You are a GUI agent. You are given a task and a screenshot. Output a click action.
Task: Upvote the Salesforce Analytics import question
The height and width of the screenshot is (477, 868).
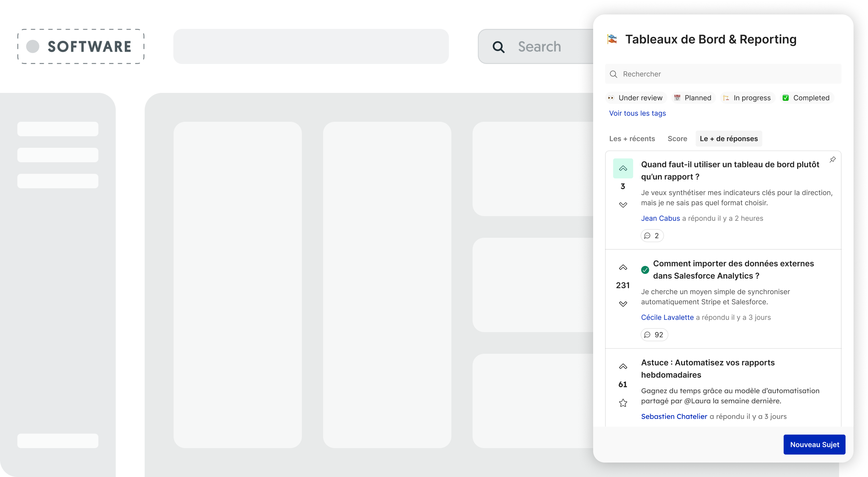pos(623,267)
